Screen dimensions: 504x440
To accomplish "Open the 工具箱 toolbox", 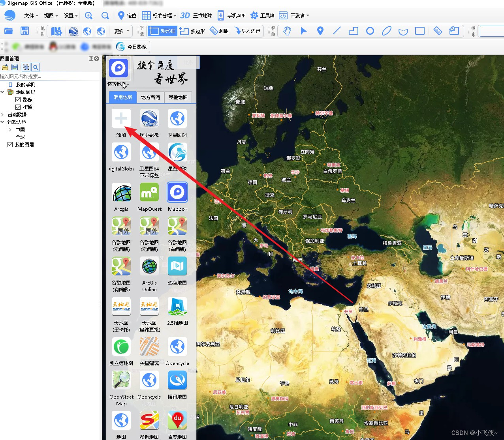I will click(x=263, y=15).
